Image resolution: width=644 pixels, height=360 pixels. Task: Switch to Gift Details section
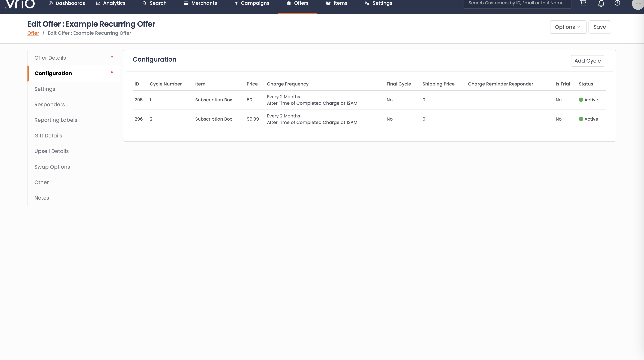point(74,136)
